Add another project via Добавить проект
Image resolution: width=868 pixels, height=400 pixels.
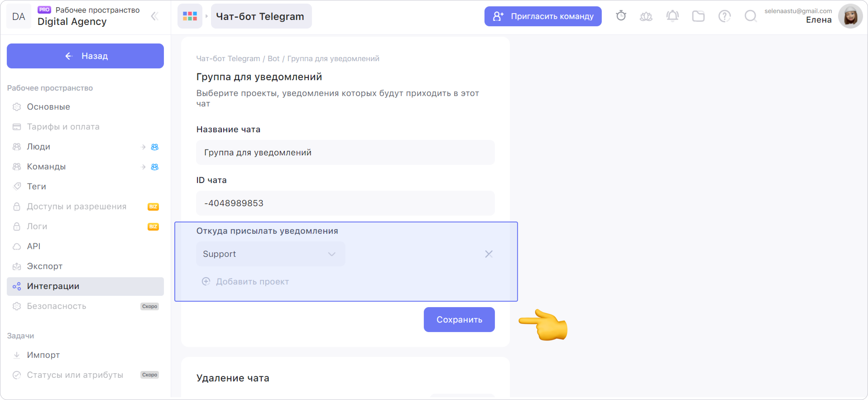246,281
